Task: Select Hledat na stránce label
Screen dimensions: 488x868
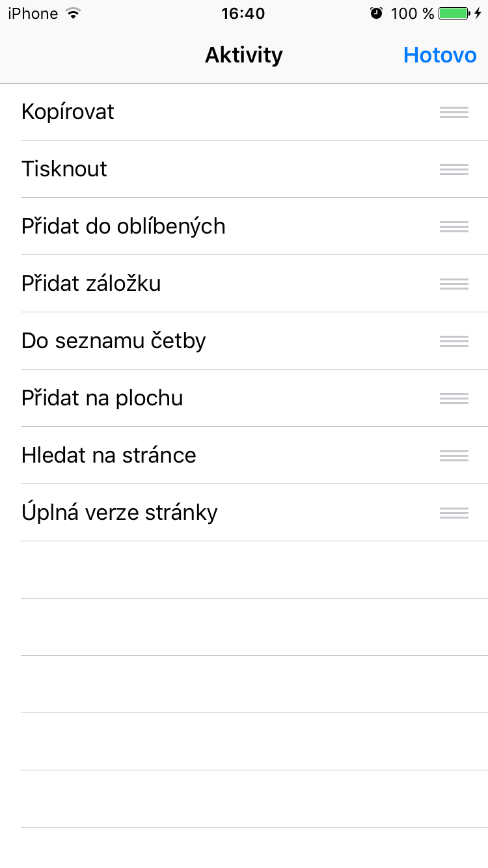Action: [109, 455]
